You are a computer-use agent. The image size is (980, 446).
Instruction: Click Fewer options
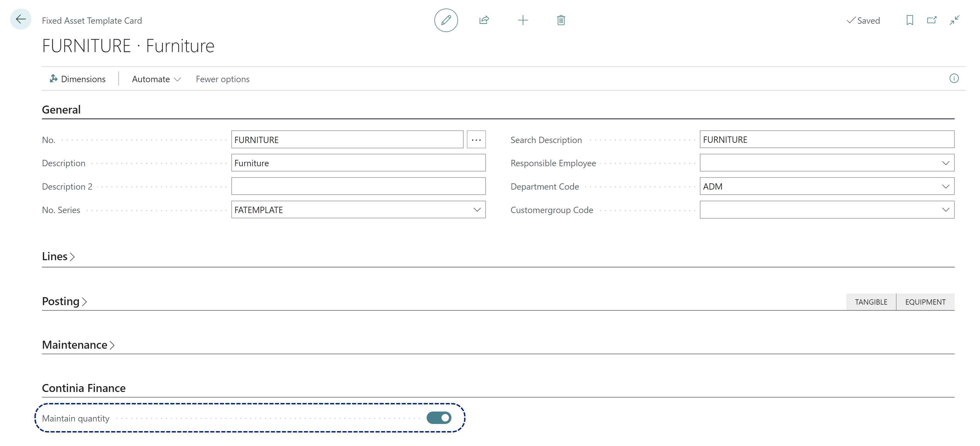223,79
